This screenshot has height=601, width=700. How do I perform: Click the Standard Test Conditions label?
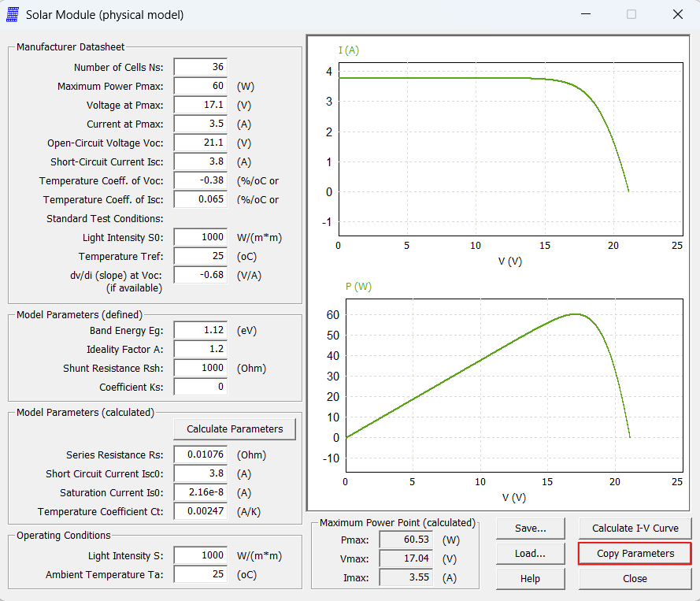[x=105, y=219]
